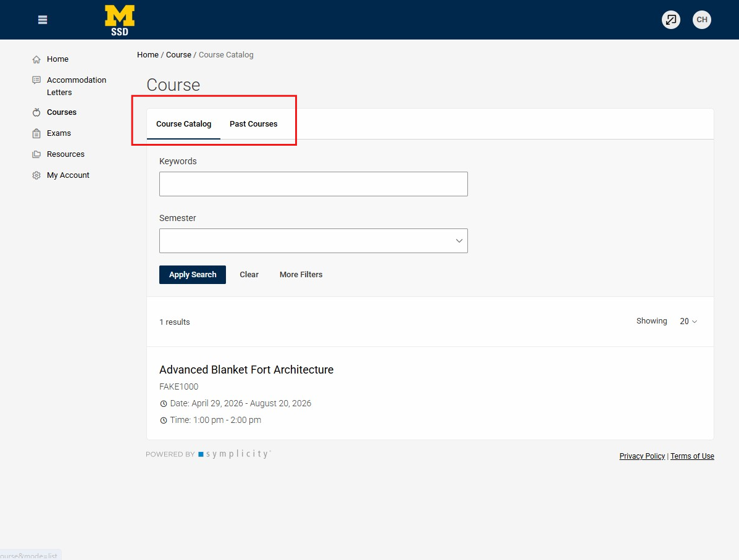Image resolution: width=739 pixels, height=560 pixels.
Task: Click the Course breadcrumb link
Action: (178, 55)
